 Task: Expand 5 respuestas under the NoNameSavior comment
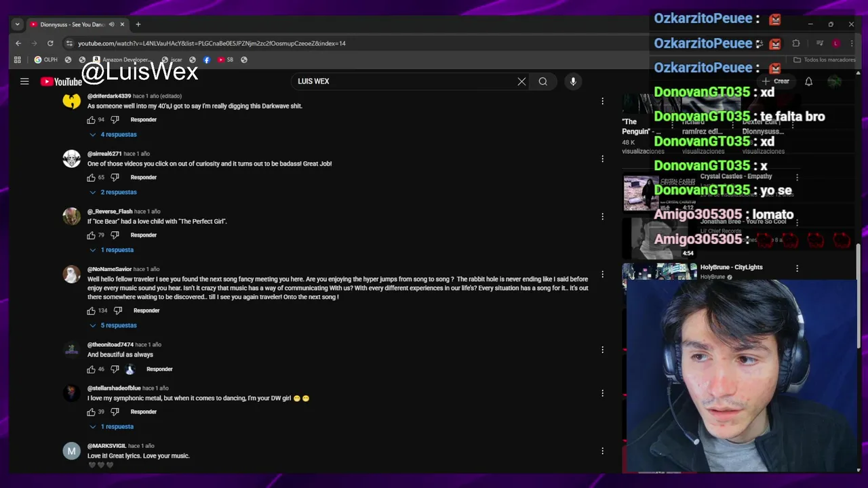[113, 325]
